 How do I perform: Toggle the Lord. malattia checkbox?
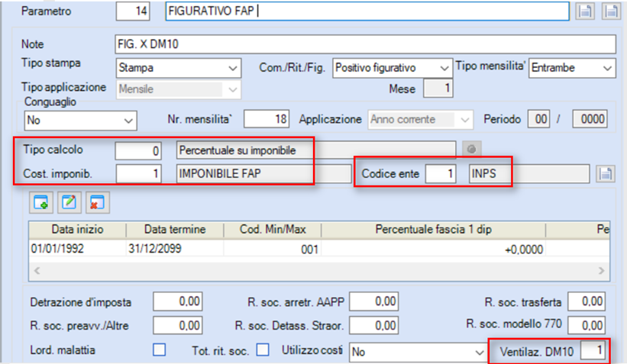tap(159, 350)
